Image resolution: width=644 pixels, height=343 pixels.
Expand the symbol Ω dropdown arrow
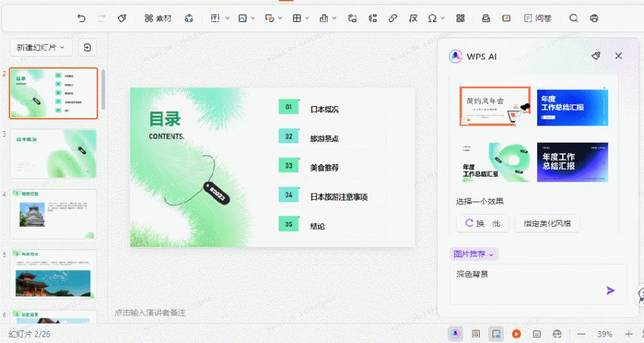[443, 18]
